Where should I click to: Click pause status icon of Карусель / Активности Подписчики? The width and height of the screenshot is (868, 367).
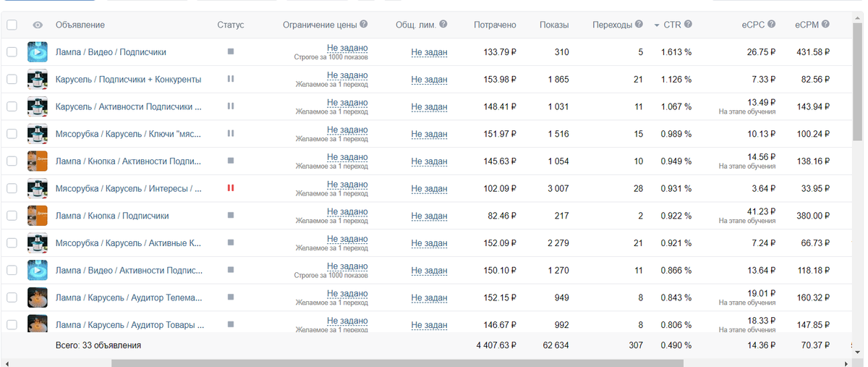click(x=231, y=106)
